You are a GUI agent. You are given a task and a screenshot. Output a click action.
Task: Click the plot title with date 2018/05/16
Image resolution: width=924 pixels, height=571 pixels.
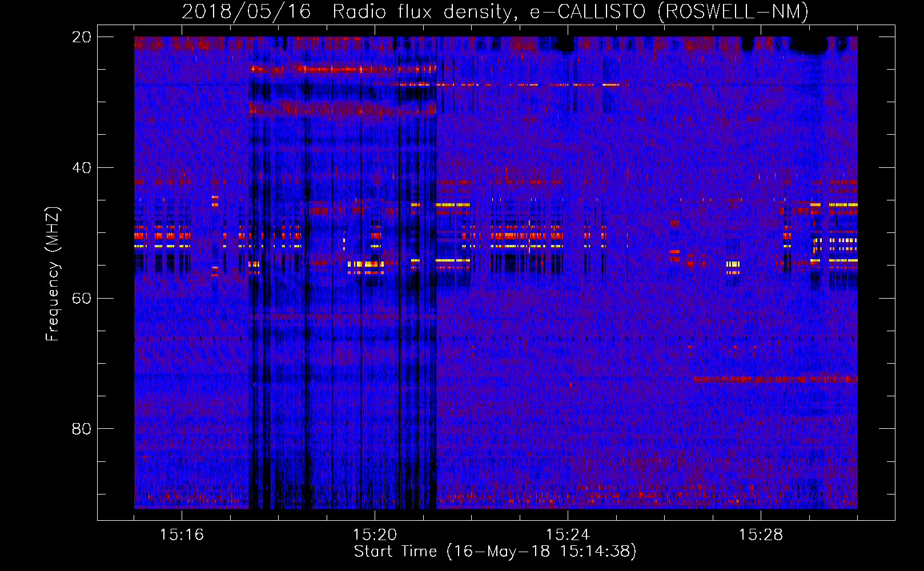click(x=495, y=11)
